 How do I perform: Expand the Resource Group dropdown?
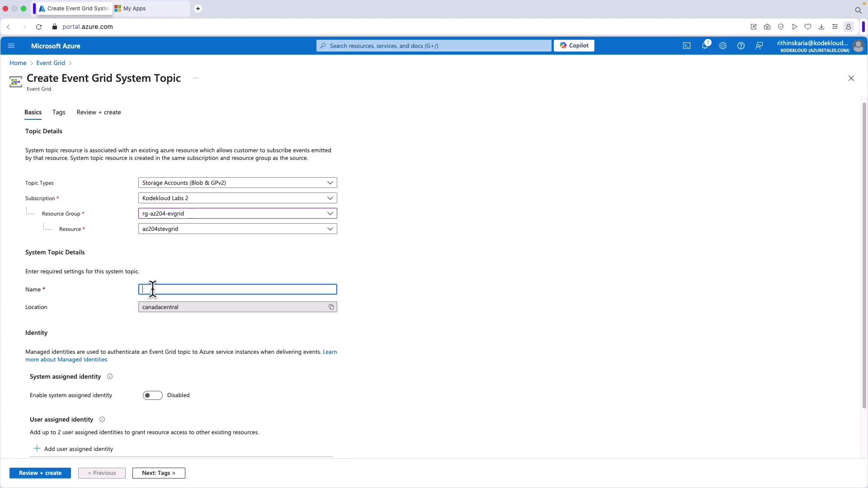[x=237, y=214]
